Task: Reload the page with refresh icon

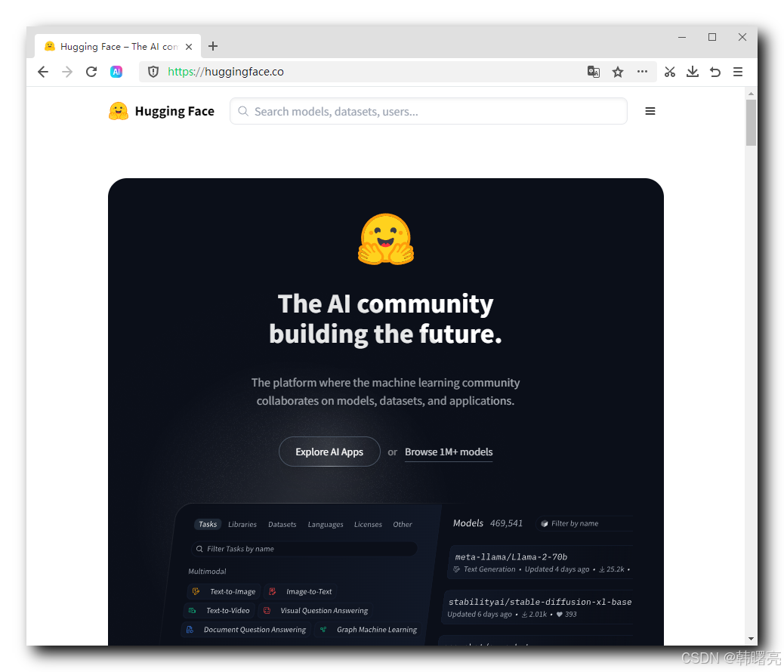Action: [91, 72]
